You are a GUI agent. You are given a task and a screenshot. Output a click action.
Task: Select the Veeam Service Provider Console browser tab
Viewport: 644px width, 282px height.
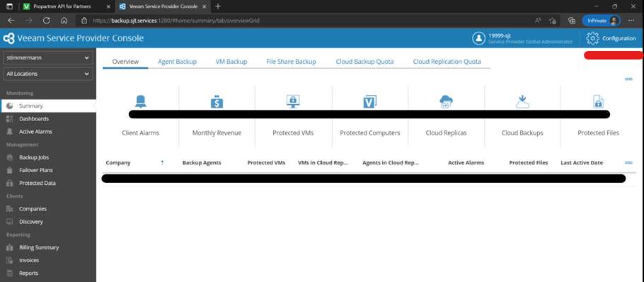[x=163, y=6]
